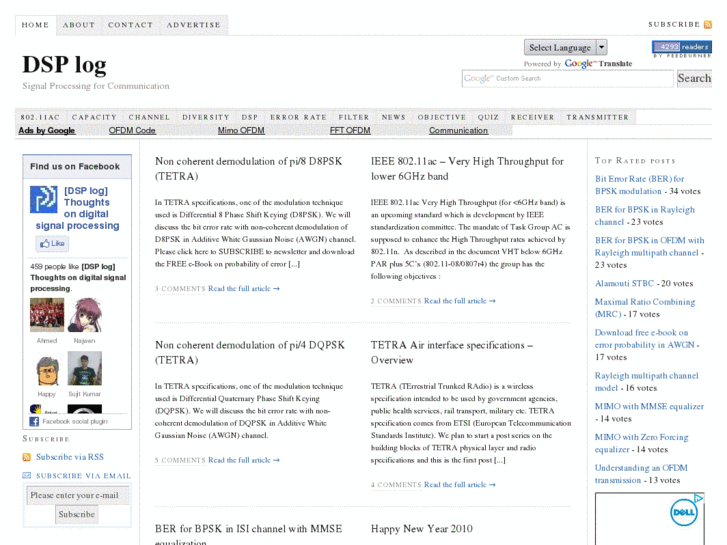Click the Subscribe via RSS link

[x=70, y=457]
